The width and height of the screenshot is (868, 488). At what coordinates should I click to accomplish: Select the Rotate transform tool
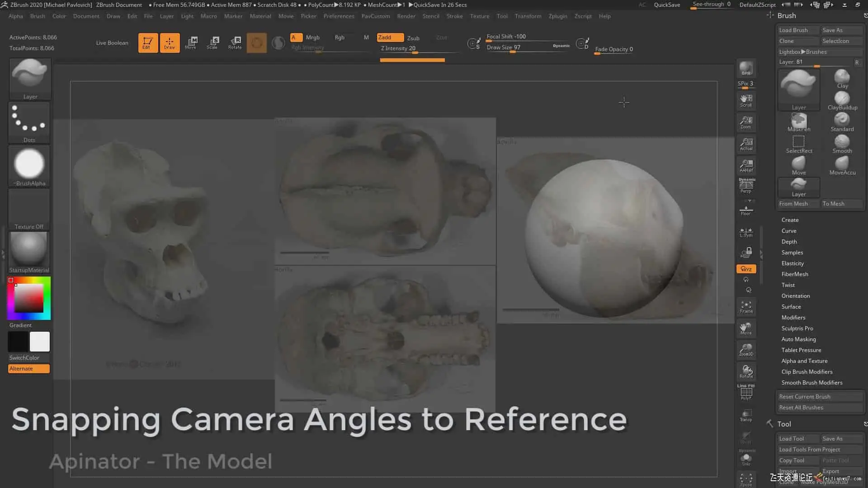tap(235, 42)
